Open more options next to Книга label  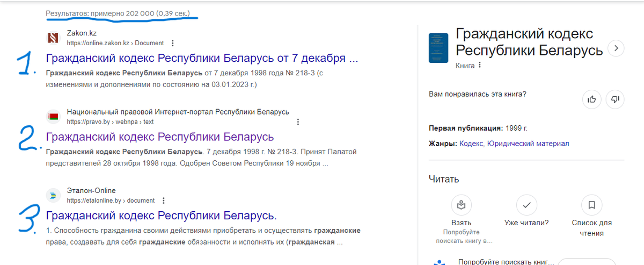(x=480, y=66)
